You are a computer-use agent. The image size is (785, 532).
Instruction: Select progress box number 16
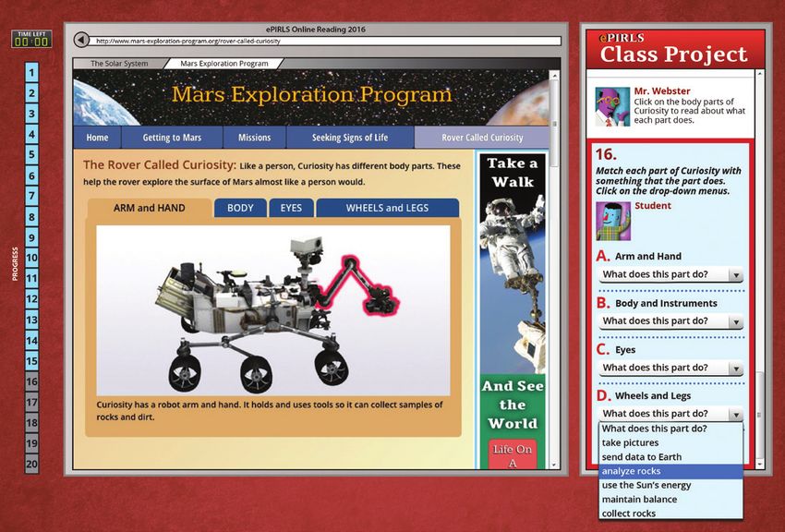click(31, 381)
